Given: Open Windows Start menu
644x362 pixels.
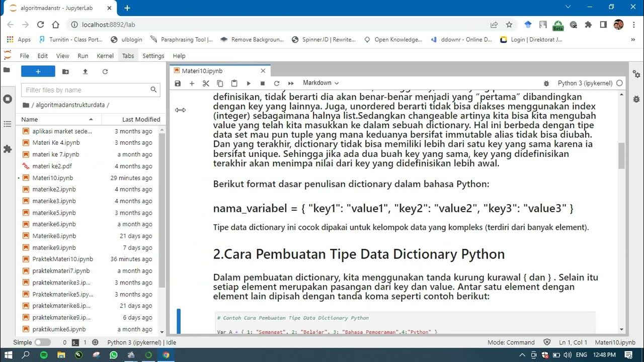Looking at the screenshot, I should [x=9, y=354].
